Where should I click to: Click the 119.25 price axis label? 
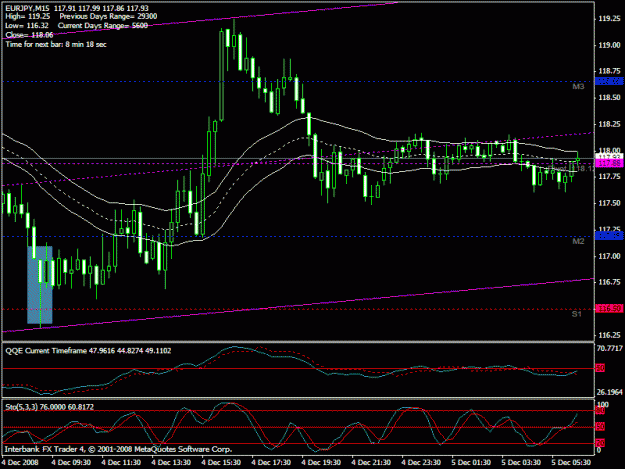[x=609, y=19]
